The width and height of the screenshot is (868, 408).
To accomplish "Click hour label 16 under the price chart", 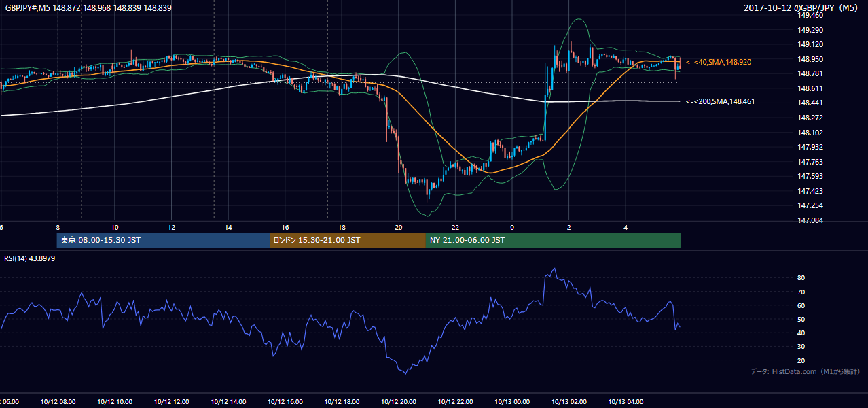I will point(285,227).
